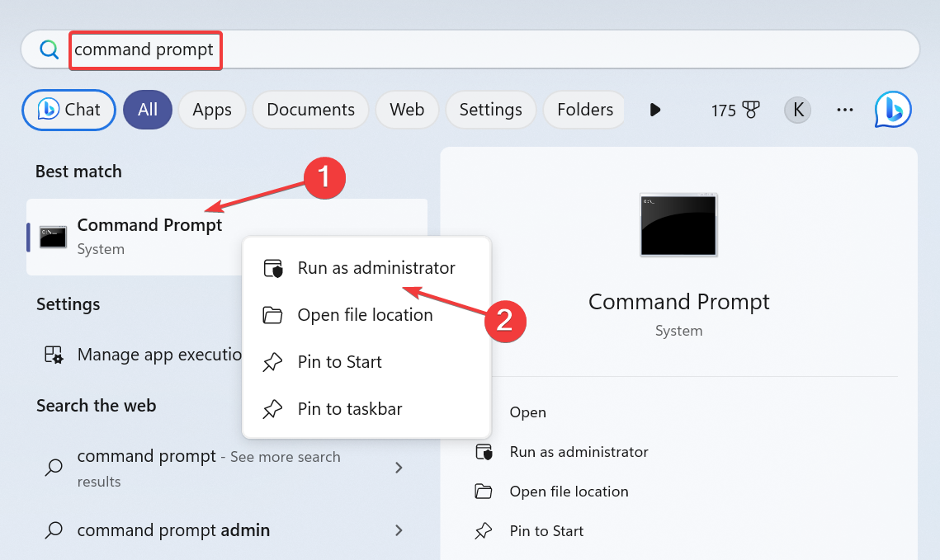Select the Command Prompt best match result

click(149, 236)
